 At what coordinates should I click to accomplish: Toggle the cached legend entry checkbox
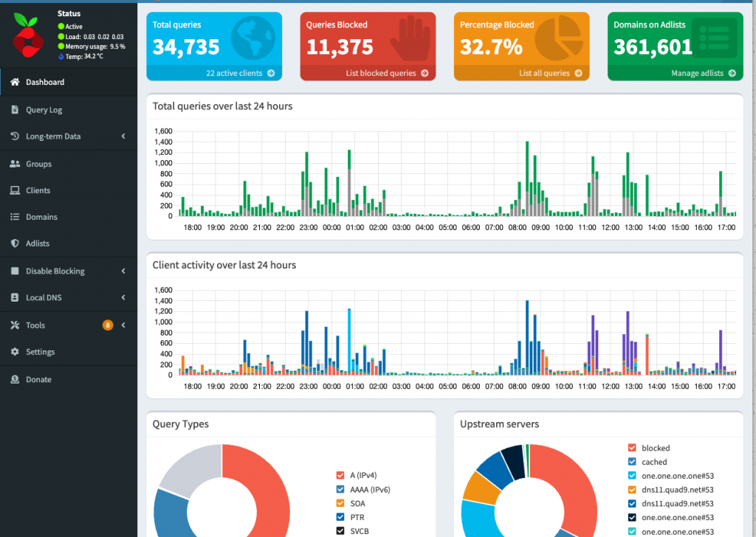pos(631,462)
